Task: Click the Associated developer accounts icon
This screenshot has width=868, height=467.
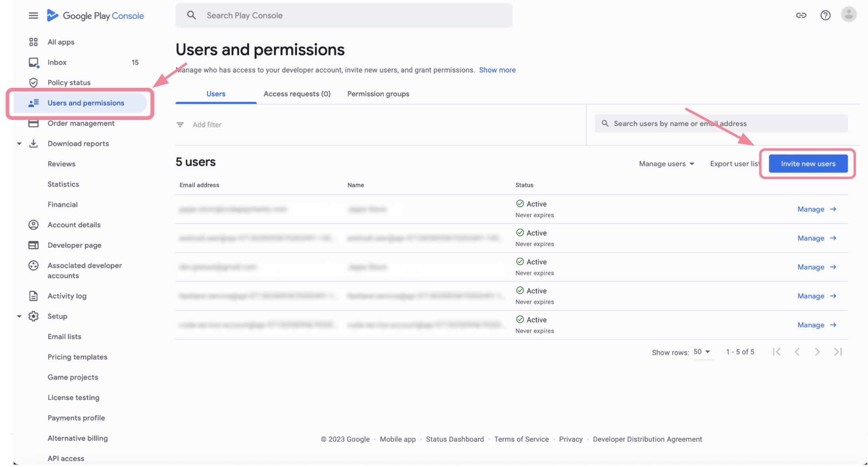Action: coord(33,265)
